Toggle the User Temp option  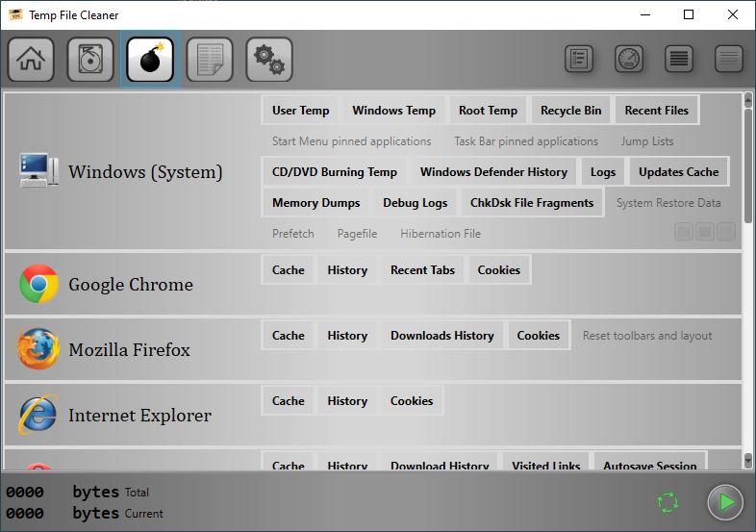point(300,111)
